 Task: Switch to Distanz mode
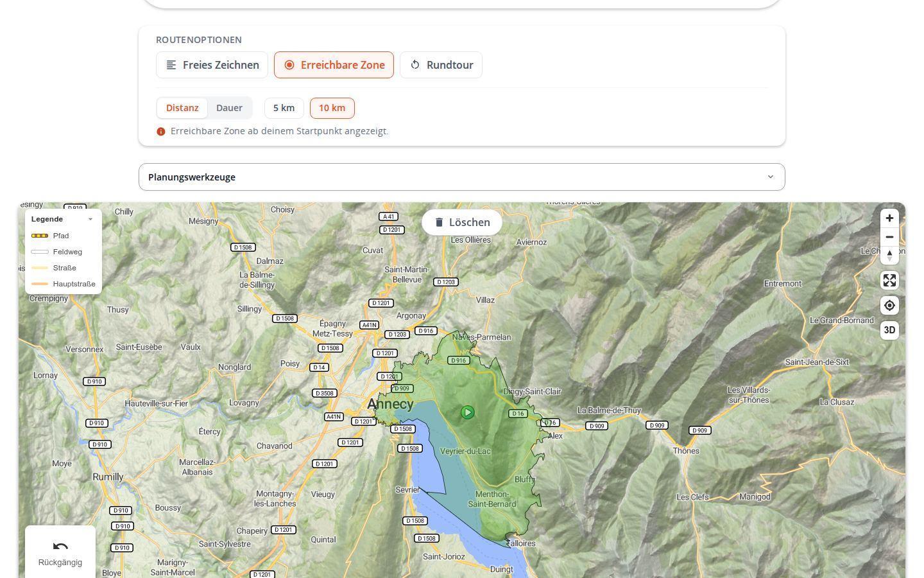[182, 108]
